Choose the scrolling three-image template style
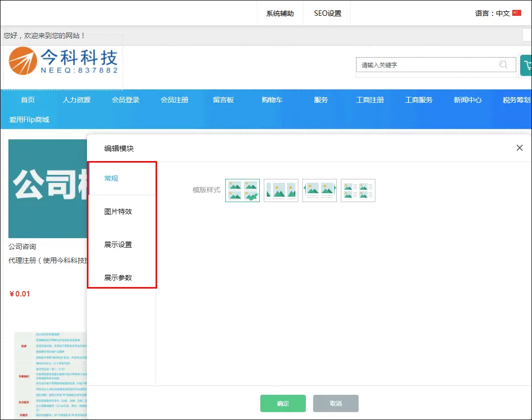 pos(281,190)
